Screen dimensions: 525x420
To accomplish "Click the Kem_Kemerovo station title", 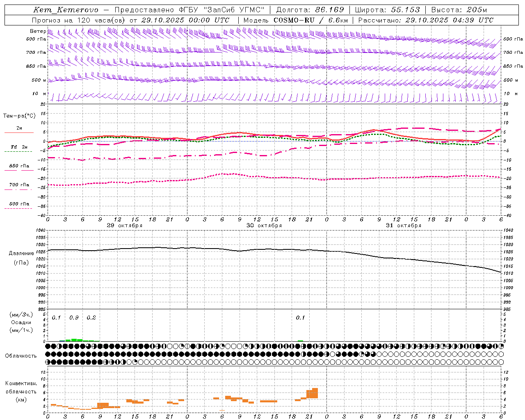I will coord(66,10).
